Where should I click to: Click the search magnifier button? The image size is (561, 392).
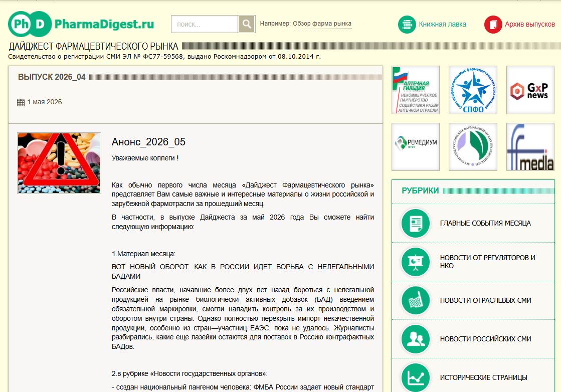[x=247, y=24]
